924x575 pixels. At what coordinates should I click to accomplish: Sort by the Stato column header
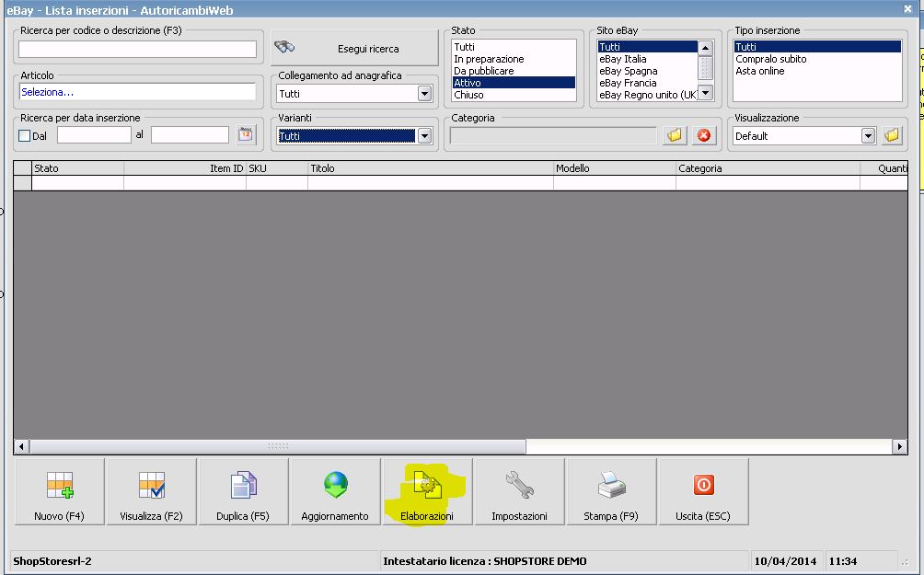(78, 168)
